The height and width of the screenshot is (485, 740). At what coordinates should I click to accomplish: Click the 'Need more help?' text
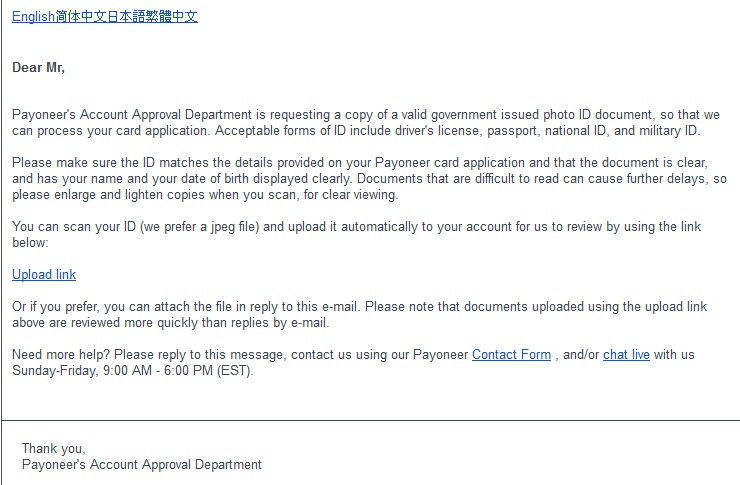pos(61,354)
